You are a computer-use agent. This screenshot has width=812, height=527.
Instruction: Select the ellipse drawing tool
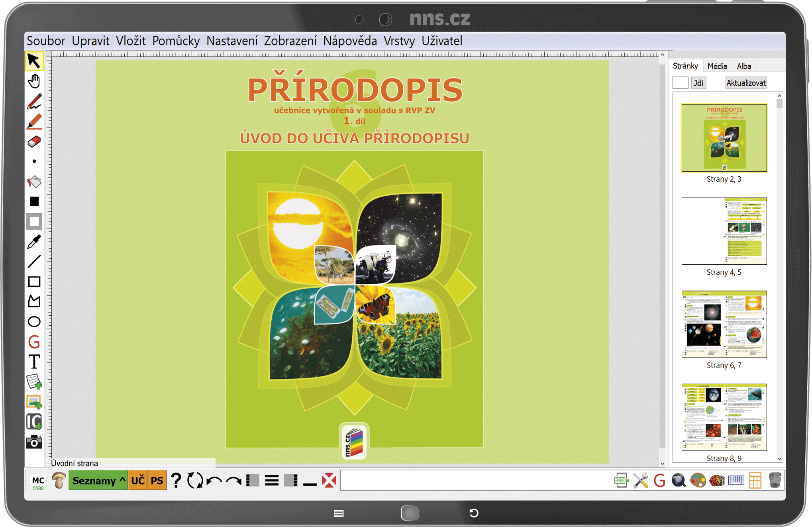coord(34,322)
